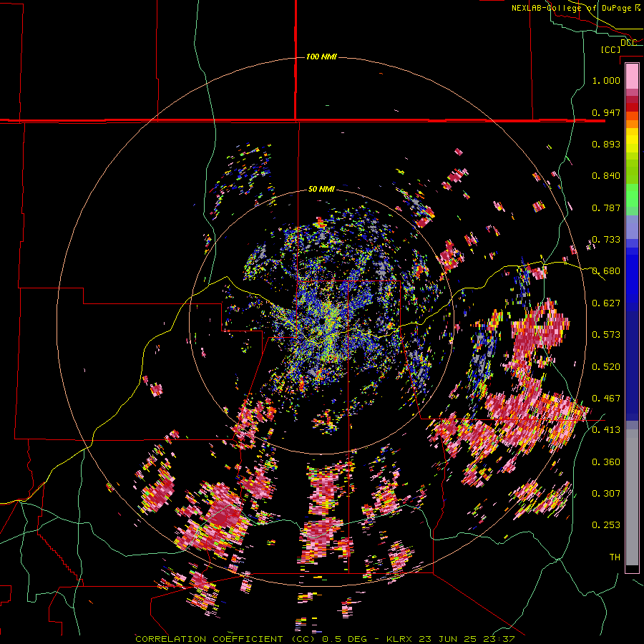This screenshot has width=644, height=644.
Task: Click the gray lower segment of the color bar
Action: pyautogui.click(x=632, y=497)
